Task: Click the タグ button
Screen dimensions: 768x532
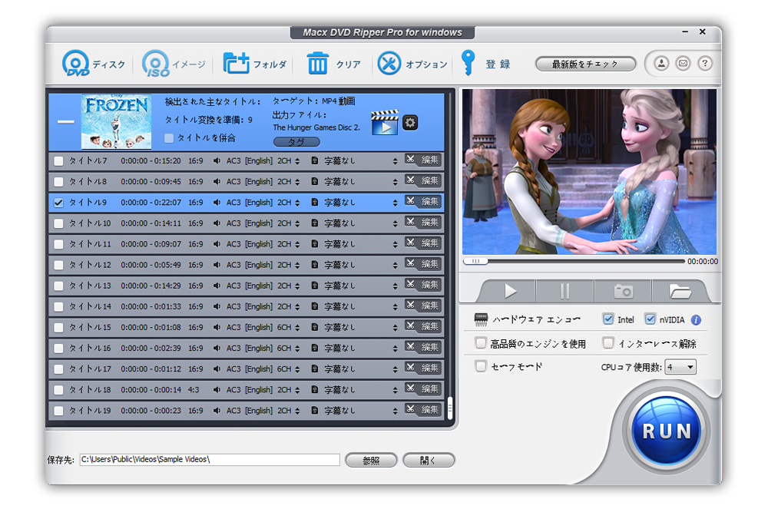Action: point(296,142)
